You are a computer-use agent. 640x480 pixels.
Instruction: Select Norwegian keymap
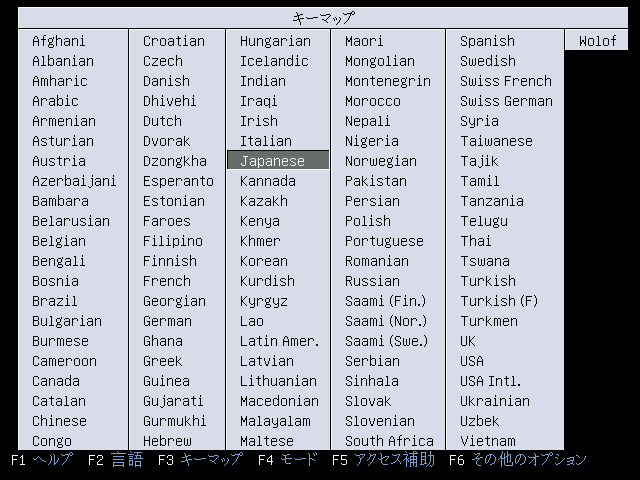click(x=381, y=161)
